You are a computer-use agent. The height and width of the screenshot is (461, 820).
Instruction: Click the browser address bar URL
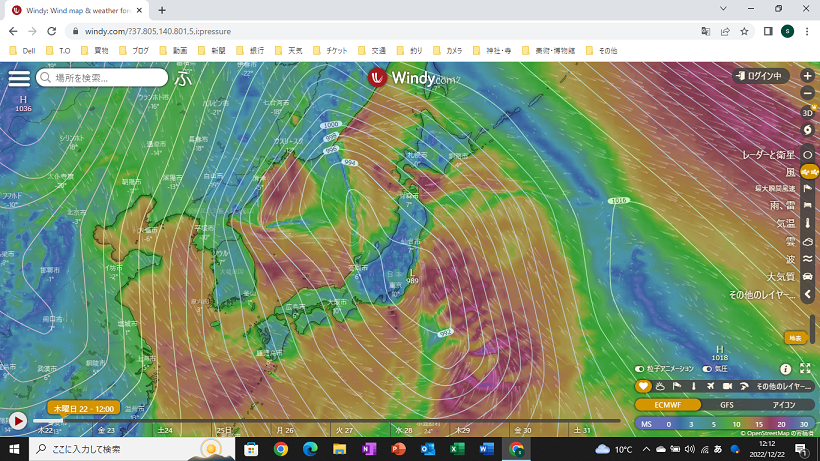point(158,31)
